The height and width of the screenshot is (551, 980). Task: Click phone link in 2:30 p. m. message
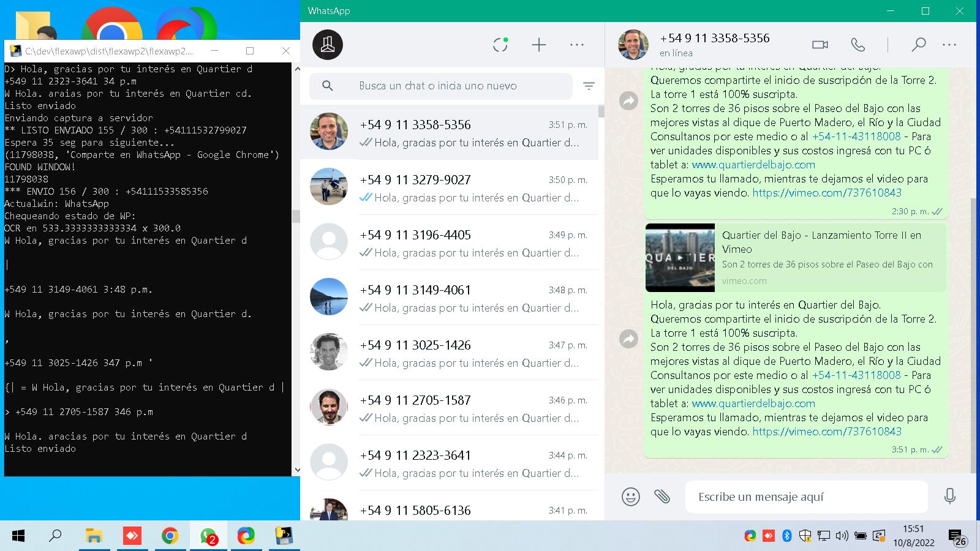(856, 137)
